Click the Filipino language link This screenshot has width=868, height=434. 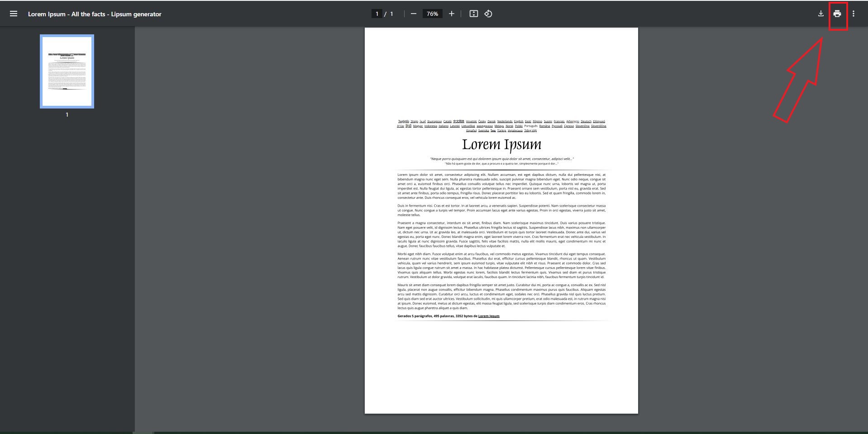coord(537,121)
